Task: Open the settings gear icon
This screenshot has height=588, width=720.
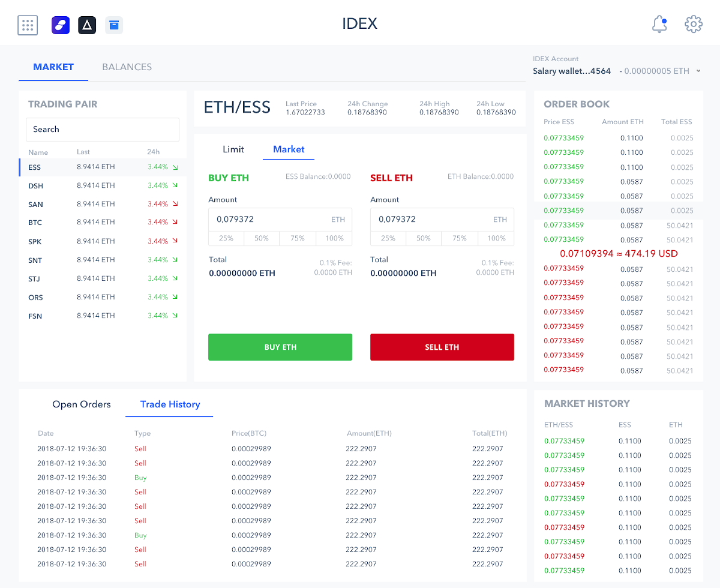Action: [694, 25]
